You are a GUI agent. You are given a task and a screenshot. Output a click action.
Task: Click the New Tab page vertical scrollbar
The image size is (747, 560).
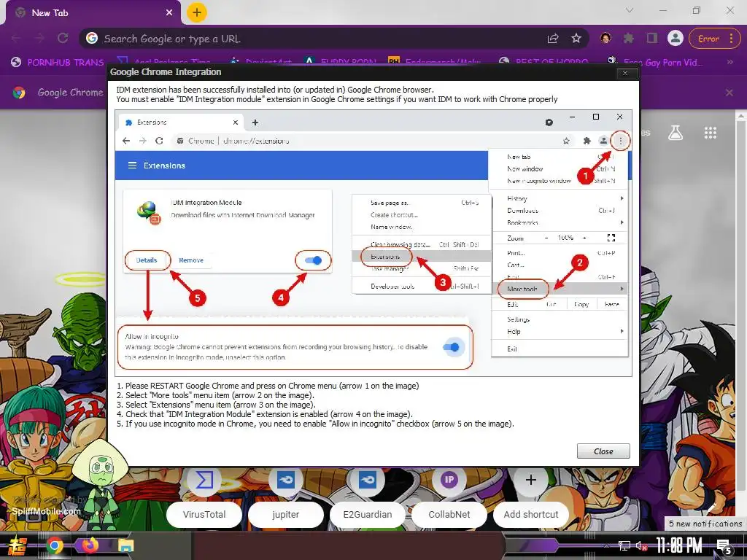coord(741,305)
